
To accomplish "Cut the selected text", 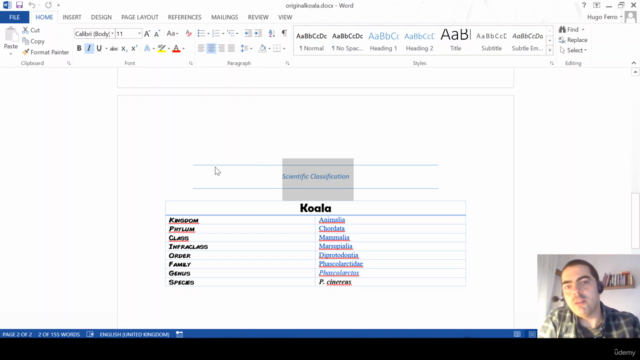I will tap(31, 30).
